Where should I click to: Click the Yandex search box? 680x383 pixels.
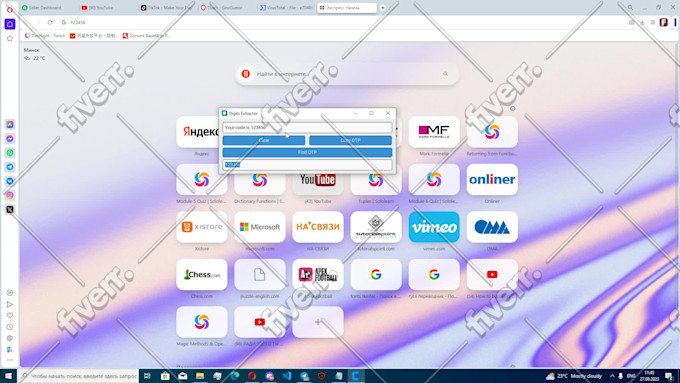(x=347, y=74)
